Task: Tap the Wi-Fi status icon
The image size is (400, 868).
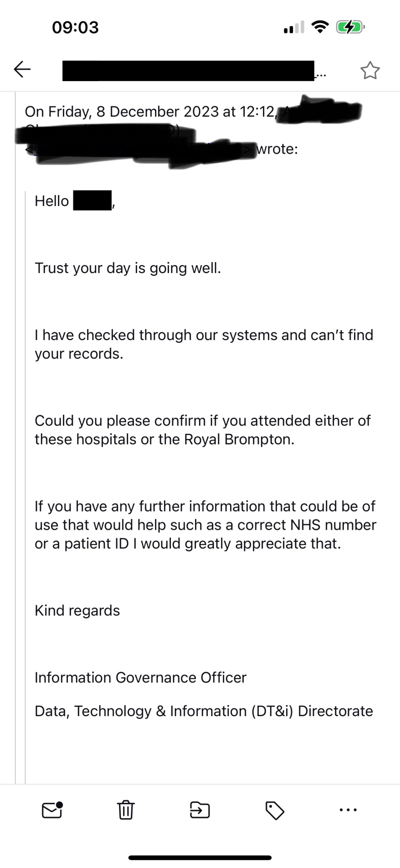Action: coord(320,27)
